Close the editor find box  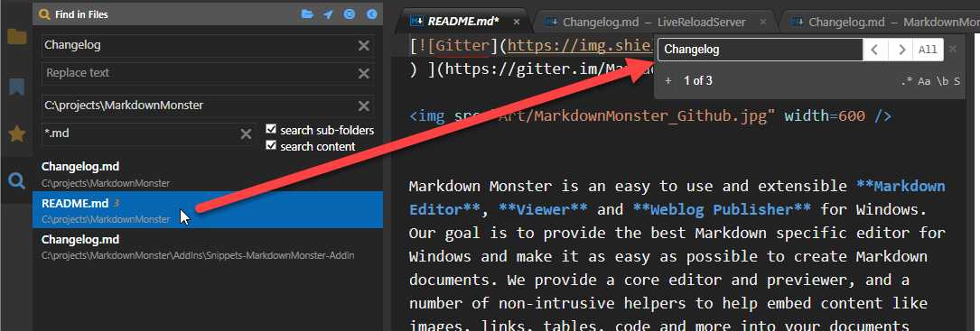pos(953,49)
